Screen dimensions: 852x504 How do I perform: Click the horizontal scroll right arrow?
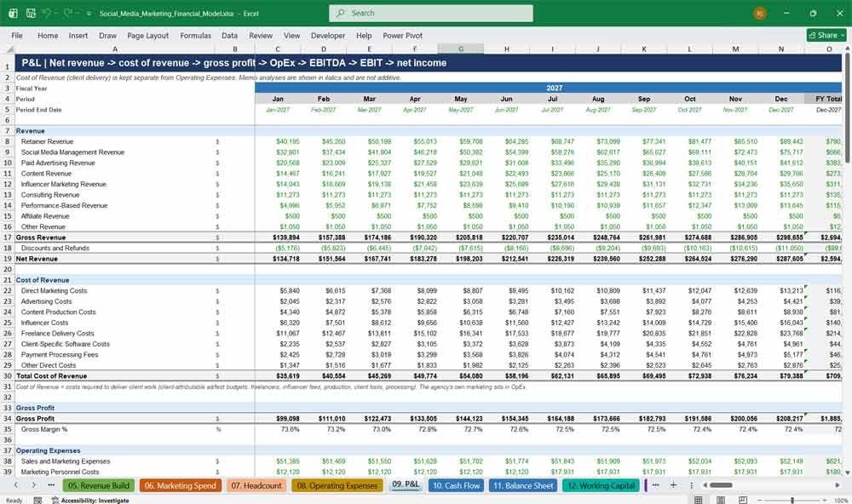click(x=838, y=485)
